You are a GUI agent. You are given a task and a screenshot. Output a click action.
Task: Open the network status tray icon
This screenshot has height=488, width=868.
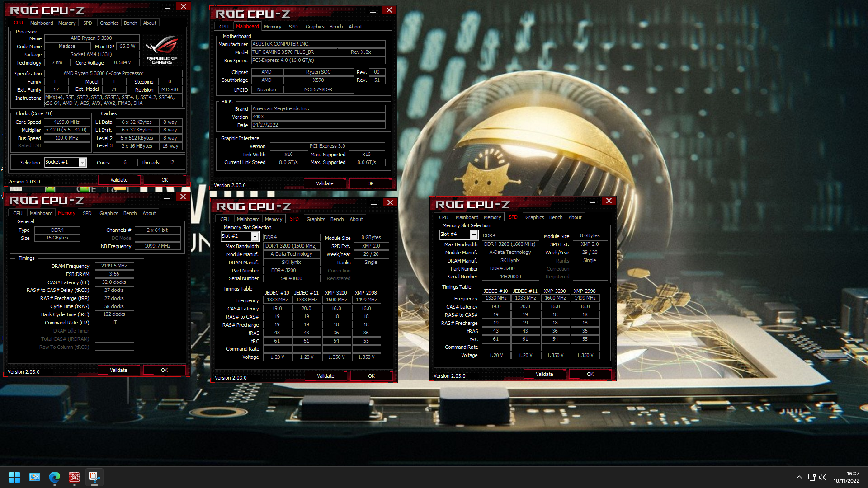click(811, 477)
